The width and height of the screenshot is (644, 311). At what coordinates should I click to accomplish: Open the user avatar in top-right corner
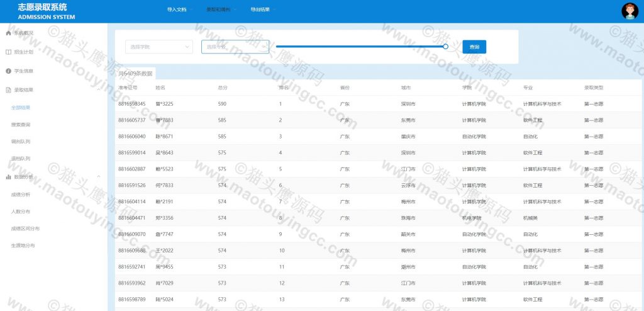click(x=629, y=11)
